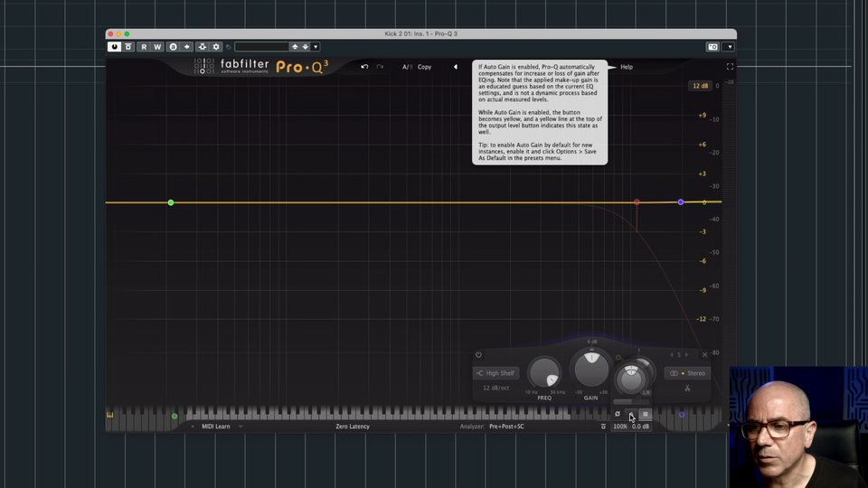
Task: Click the Copy button
Action: 425,67
